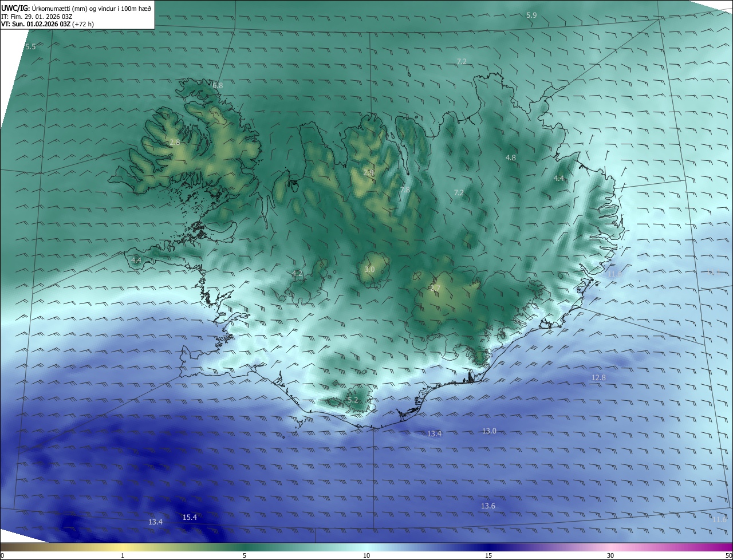
Task: Click the 13.4 value beside 15.4
Action: pyautogui.click(x=155, y=522)
